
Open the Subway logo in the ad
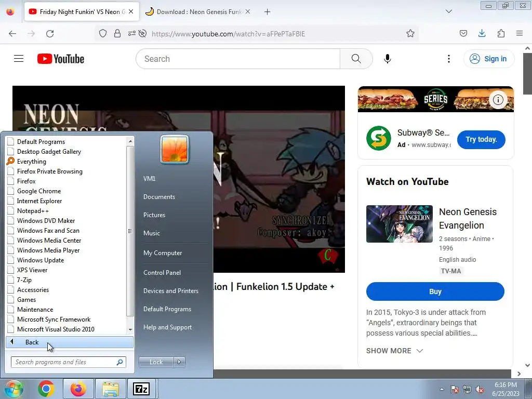379,138
